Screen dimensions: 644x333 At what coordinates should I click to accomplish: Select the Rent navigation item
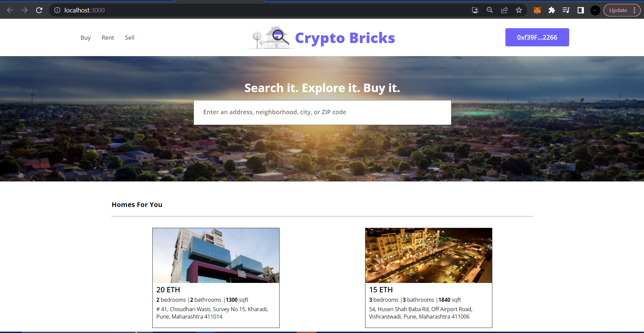(x=108, y=37)
